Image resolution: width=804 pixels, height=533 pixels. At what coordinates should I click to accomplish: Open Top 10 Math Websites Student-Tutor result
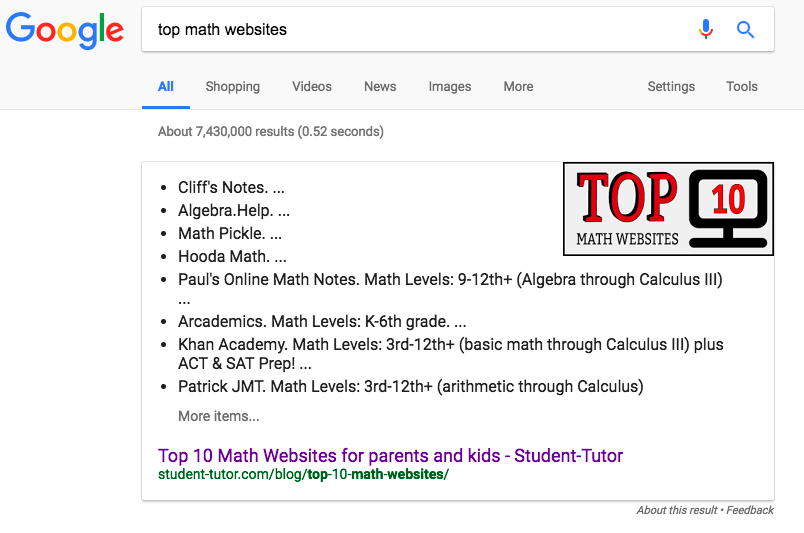[x=390, y=456]
